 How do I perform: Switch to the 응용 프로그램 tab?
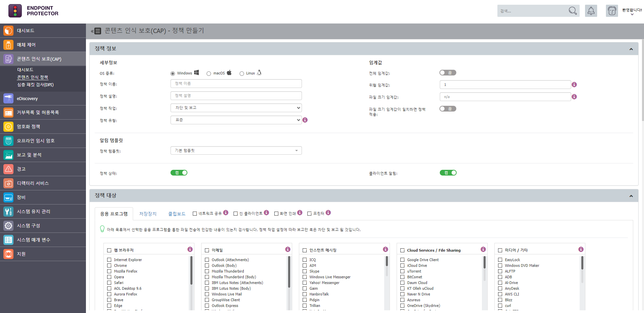click(x=114, y=214)
